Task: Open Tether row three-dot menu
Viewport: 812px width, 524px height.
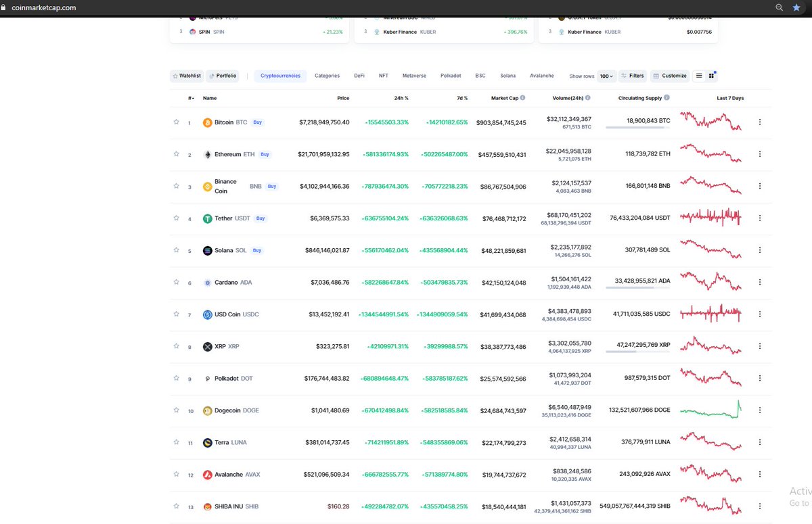Action: 760,218
